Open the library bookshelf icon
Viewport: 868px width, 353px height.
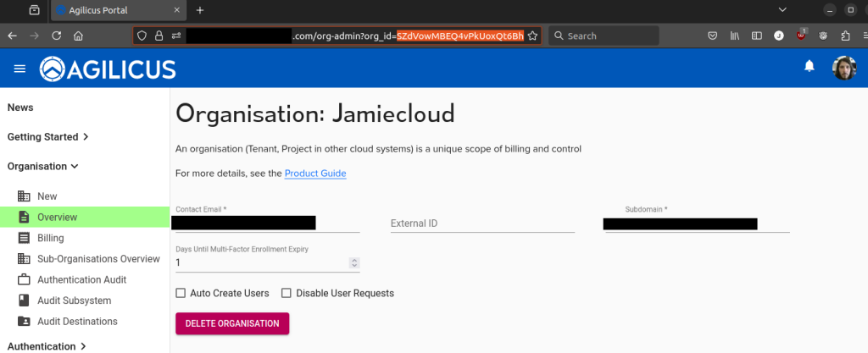click(735, 36)
